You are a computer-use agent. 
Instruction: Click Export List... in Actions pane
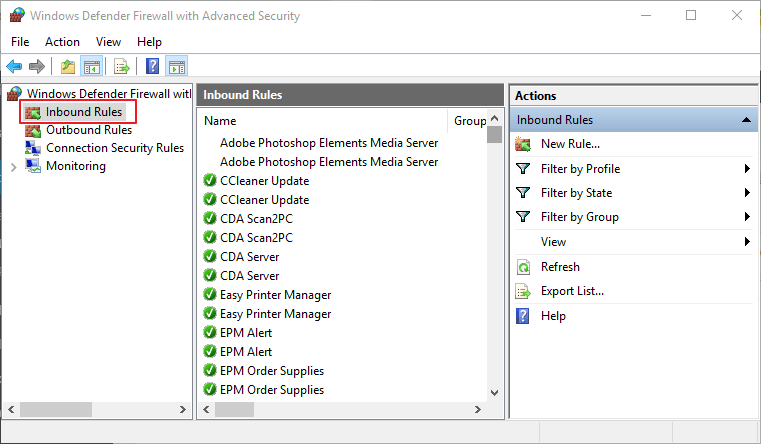572,291
